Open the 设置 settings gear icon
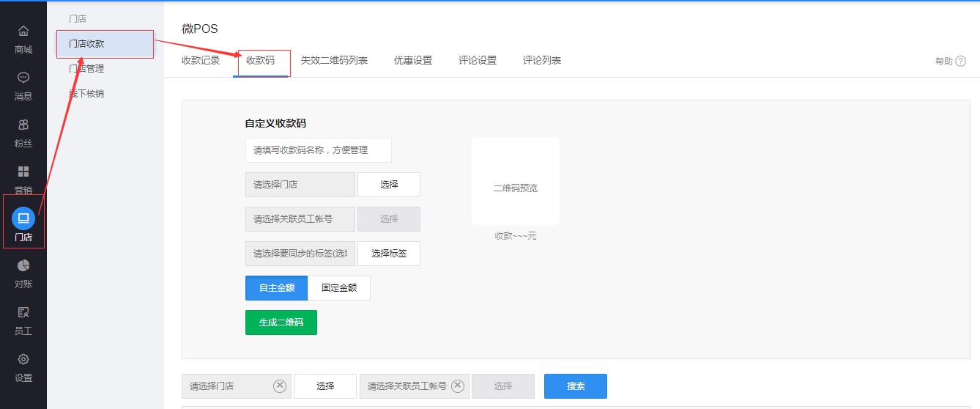980x409 pixels. [23, 360]
